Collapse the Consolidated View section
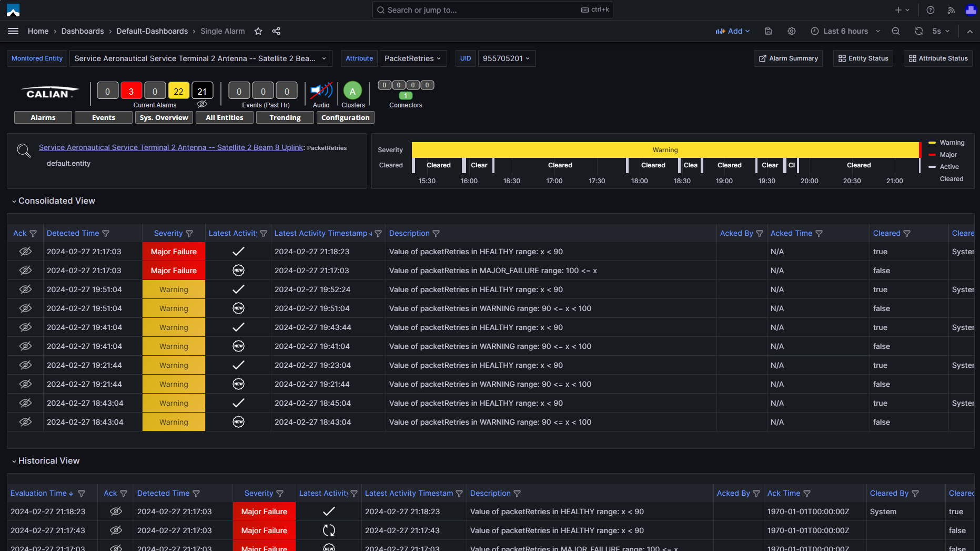The image size is (980, 551). [x=53, y=201]
